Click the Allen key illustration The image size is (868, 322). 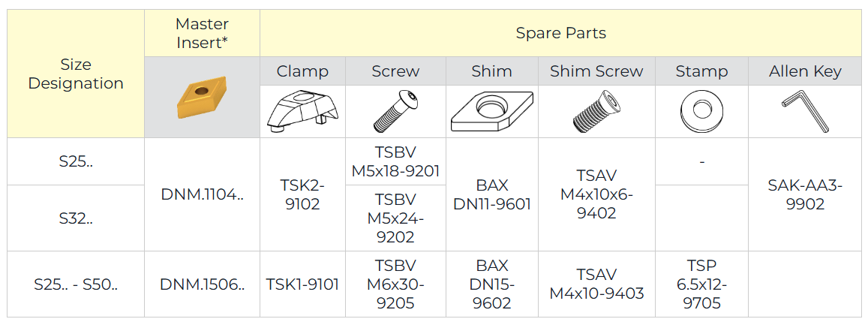(x=806, y=111)
